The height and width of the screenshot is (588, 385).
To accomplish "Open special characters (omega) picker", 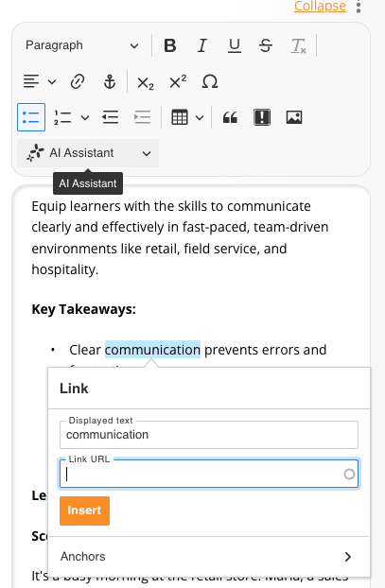I will click(x=210, y=81).
